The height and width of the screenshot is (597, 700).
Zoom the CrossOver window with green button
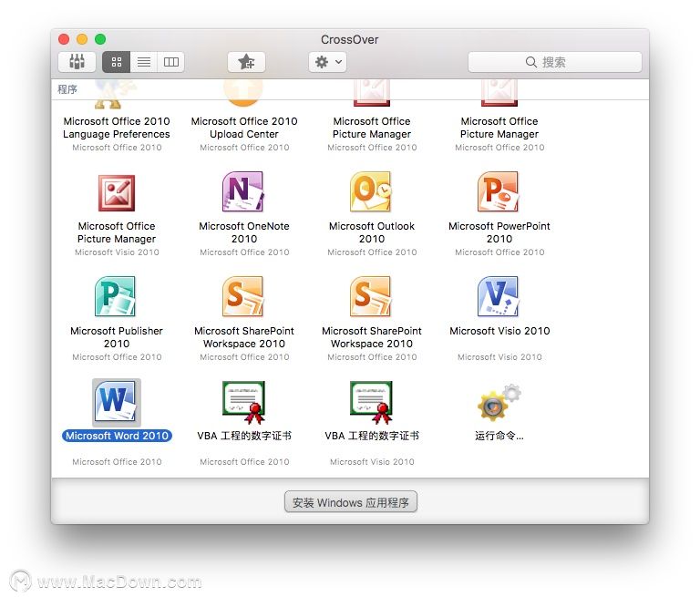[100, 39]
